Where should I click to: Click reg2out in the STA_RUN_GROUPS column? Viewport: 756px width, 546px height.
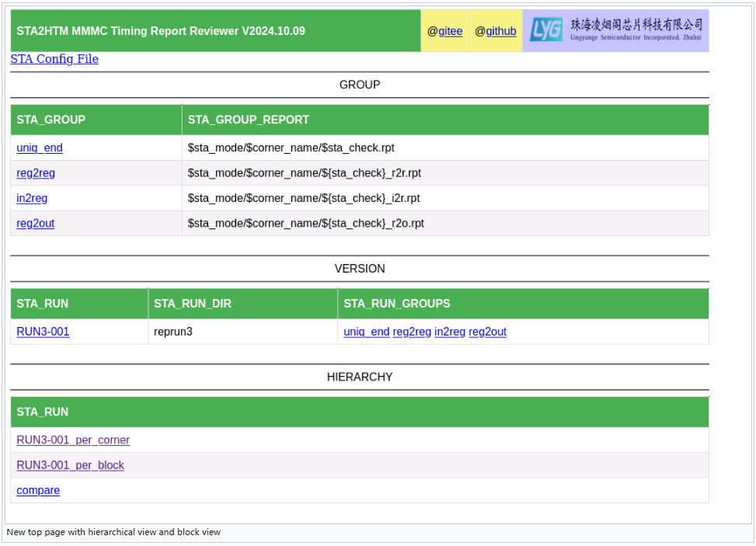pos(487,332)
